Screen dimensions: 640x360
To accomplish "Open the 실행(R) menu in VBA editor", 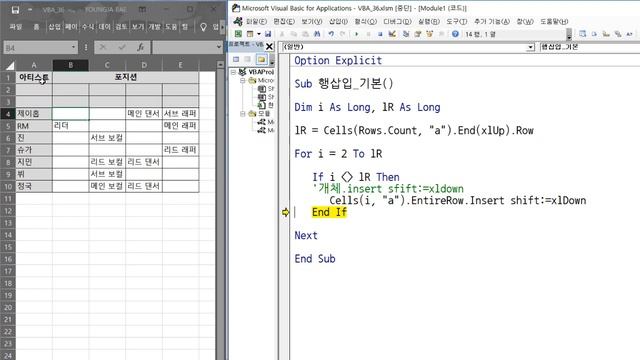I will pos(429,21).
